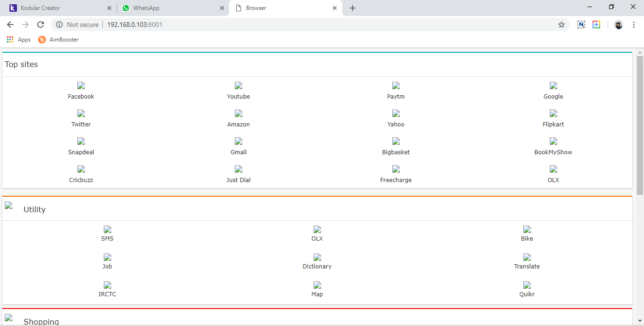
Task: Open the Job link
Action: click(x=107, y=267)
